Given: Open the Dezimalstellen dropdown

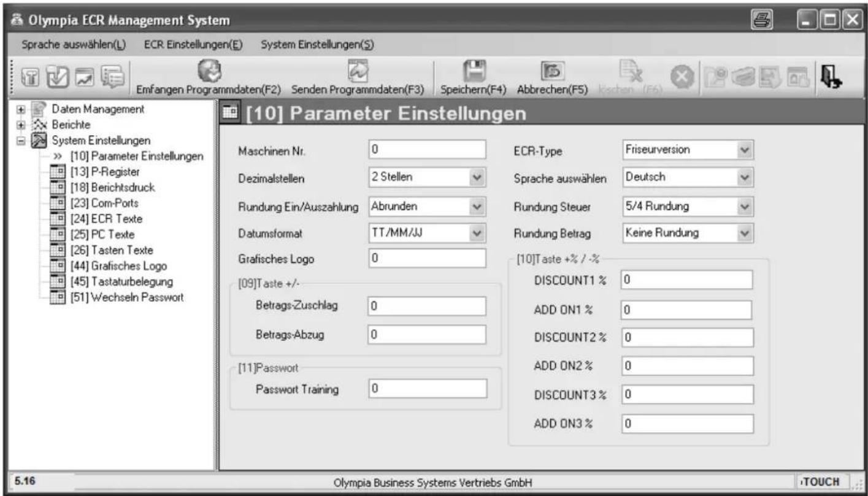Looking at the screenshot, I should pos(478,177).
